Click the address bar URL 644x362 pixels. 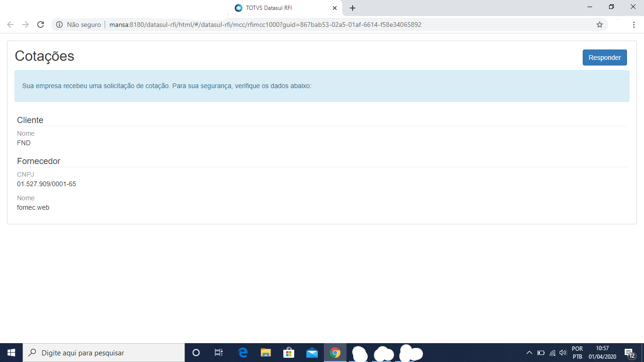[x=265, y=25]
